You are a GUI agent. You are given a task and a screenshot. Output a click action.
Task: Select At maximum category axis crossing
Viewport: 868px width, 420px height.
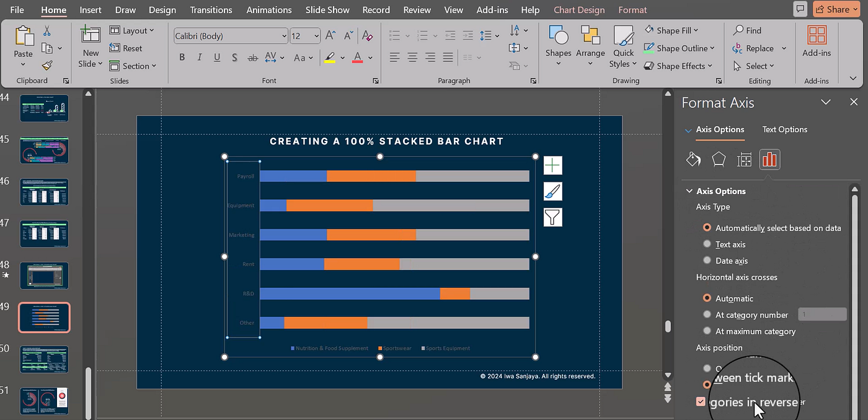707,331
